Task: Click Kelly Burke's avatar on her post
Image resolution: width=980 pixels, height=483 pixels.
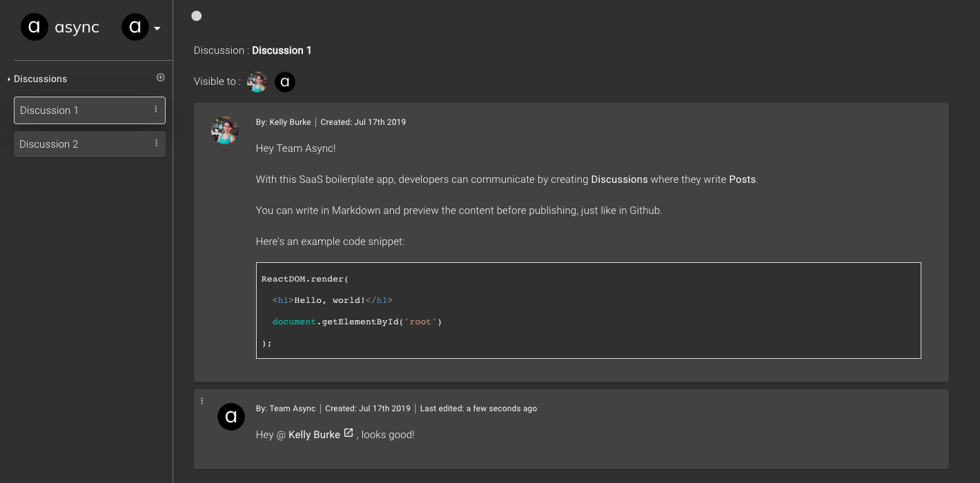Action: [224, 130]
